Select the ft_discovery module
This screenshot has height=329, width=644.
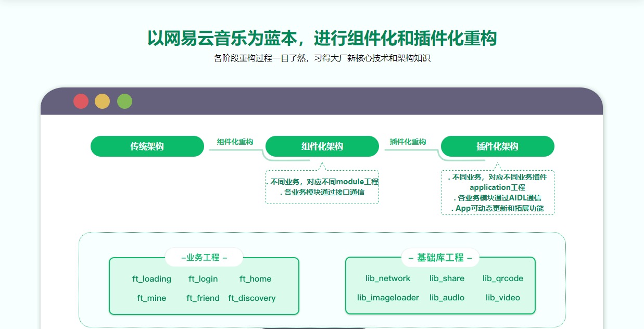[252, 298]
